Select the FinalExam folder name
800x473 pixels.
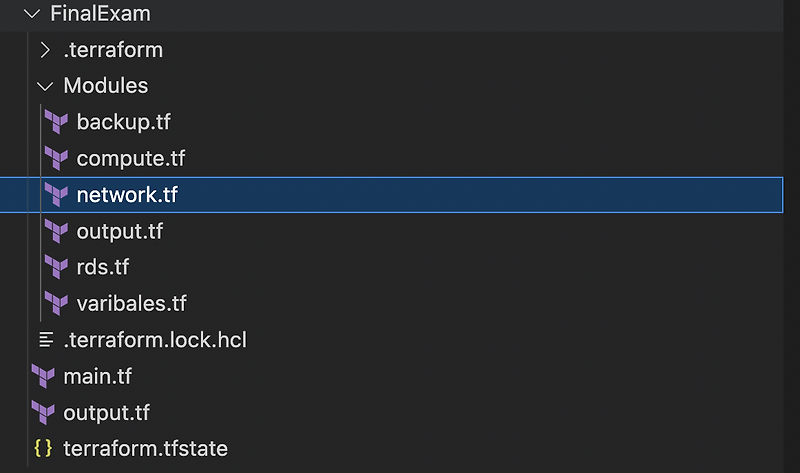click(x=100, y=14)
